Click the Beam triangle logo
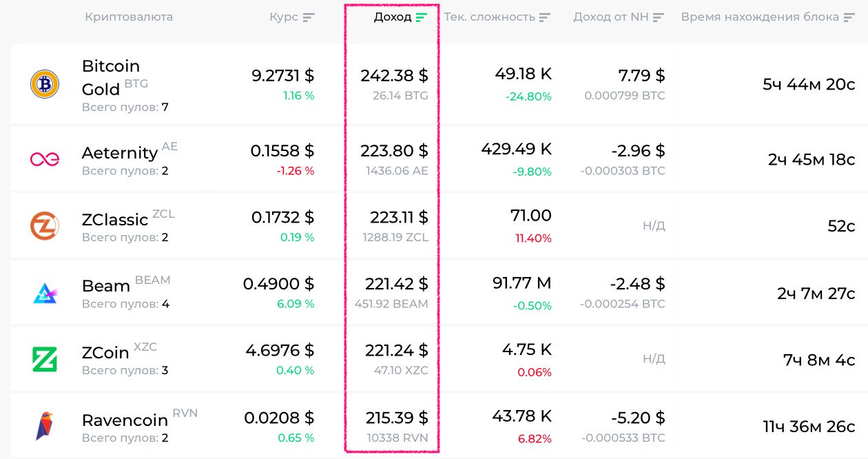This screenshot has width=868, height=459. [45, 293]
